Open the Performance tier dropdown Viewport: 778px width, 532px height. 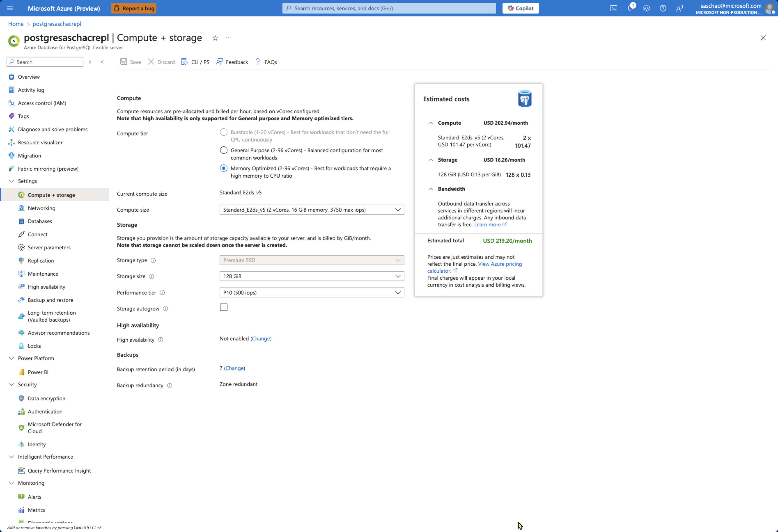(312, 293)
